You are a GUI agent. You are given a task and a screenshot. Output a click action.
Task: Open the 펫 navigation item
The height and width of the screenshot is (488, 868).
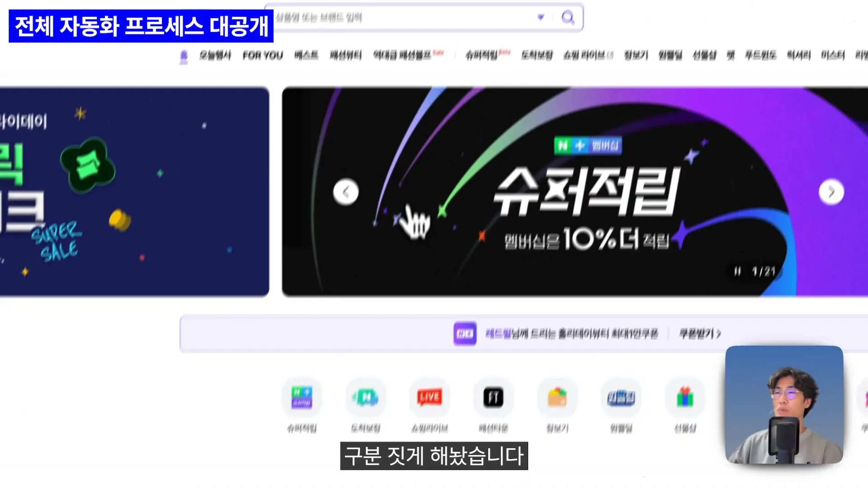731,56
